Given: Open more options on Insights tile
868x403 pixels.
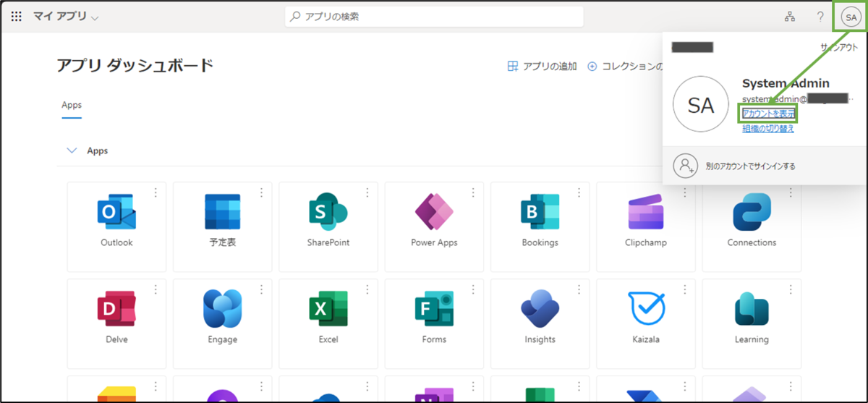Looking at the screenshot, I should (x=579, y=289).
